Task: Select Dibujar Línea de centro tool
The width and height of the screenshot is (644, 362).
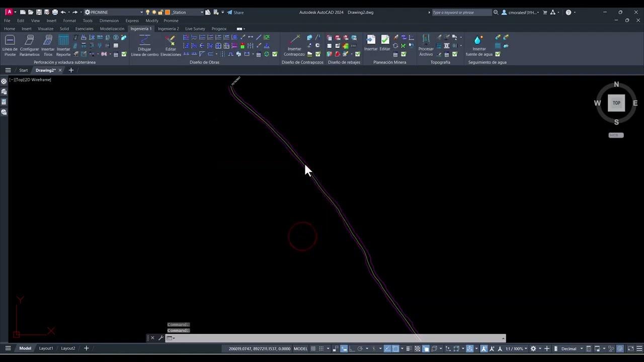Action: click(x=144, y=45)
